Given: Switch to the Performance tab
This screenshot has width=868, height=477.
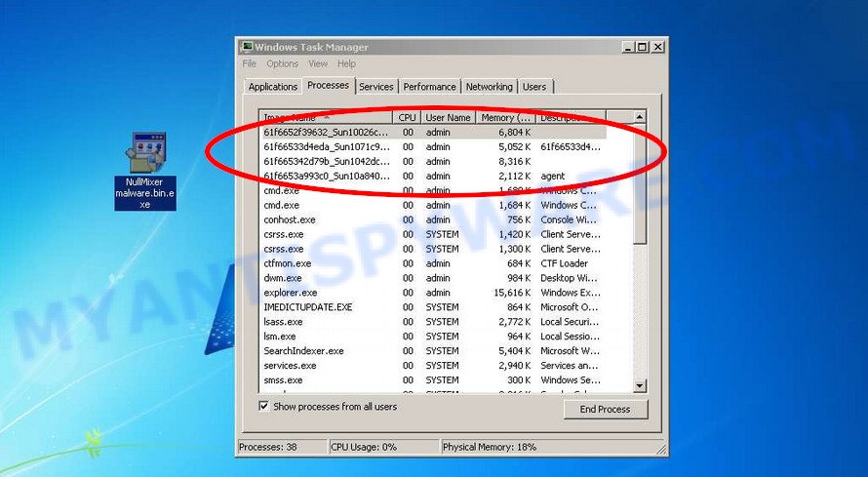Looking at the screenshot, I should (429, 87).
